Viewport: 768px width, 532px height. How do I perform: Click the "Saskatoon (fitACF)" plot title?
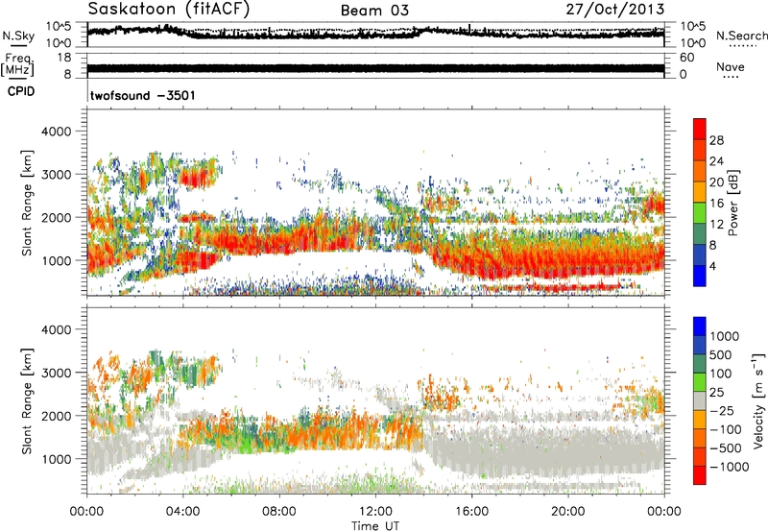[169, 9]
